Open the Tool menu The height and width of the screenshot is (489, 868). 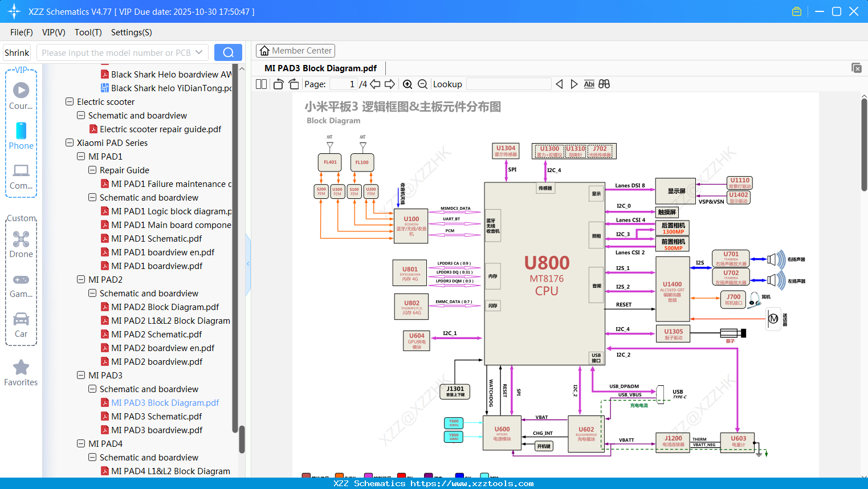pos(88,32)
